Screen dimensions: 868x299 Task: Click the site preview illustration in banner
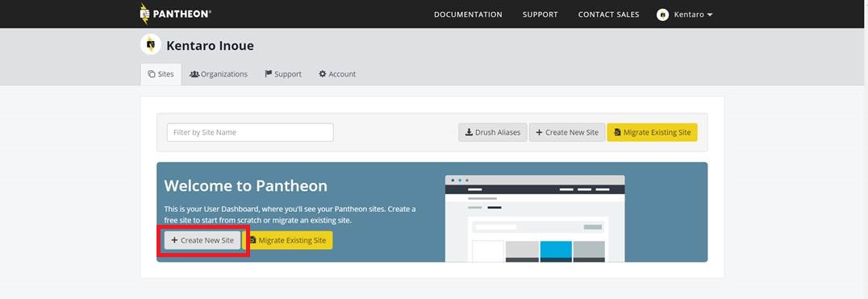535,218
